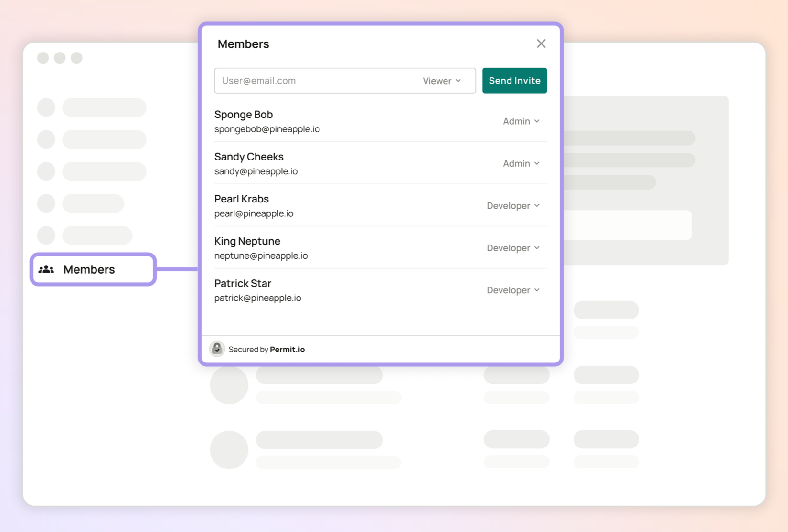Viewport: 788px width, 532px height.
Task: Click the Permit.io lock badge icon
Action: (x=217, y=349)
